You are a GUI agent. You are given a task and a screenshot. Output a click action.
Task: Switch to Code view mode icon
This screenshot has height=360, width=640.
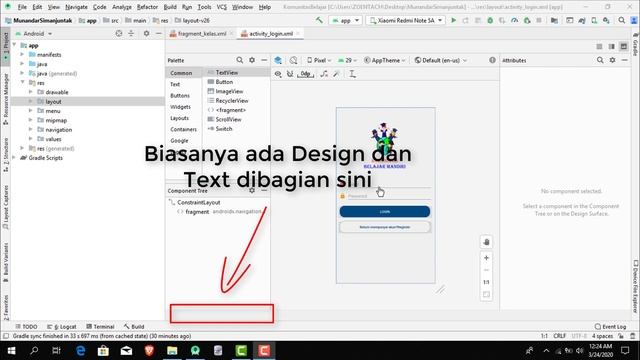coord(599,47)
